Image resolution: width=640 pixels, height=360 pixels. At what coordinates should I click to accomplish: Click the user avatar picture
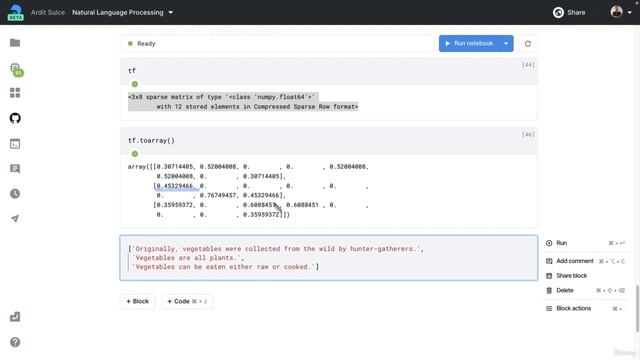[616, 12]
